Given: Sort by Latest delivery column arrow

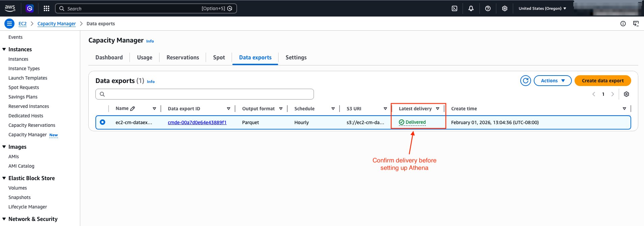Looking at the screenshot, I should point(438,109).
